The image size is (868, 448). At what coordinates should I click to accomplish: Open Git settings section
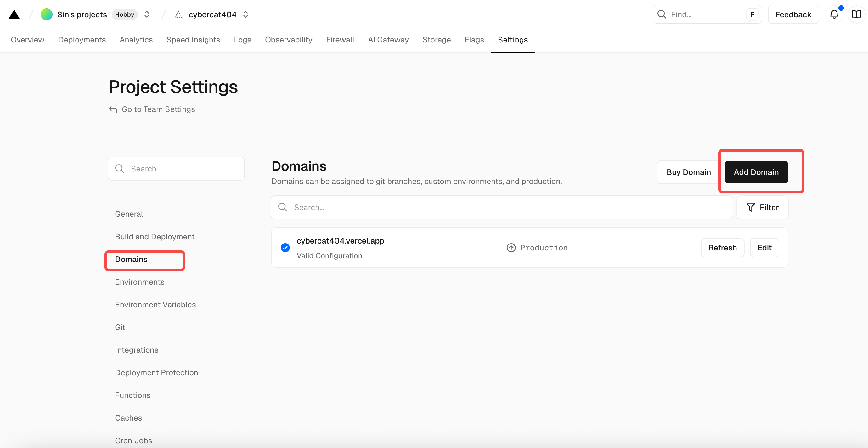coord(120,328)
